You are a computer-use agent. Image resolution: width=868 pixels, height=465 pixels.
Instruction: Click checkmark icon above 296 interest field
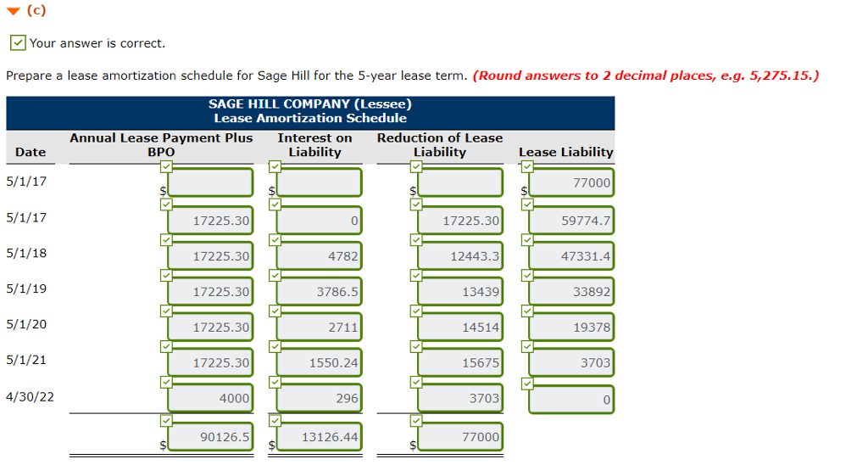point(275,381)
